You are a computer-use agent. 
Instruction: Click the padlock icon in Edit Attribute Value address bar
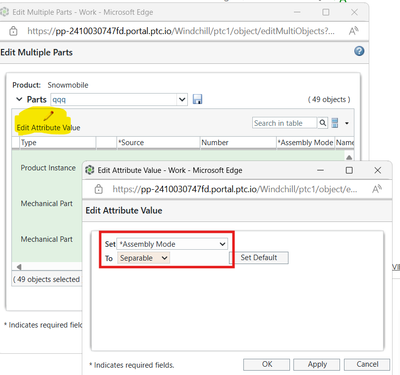98,189
